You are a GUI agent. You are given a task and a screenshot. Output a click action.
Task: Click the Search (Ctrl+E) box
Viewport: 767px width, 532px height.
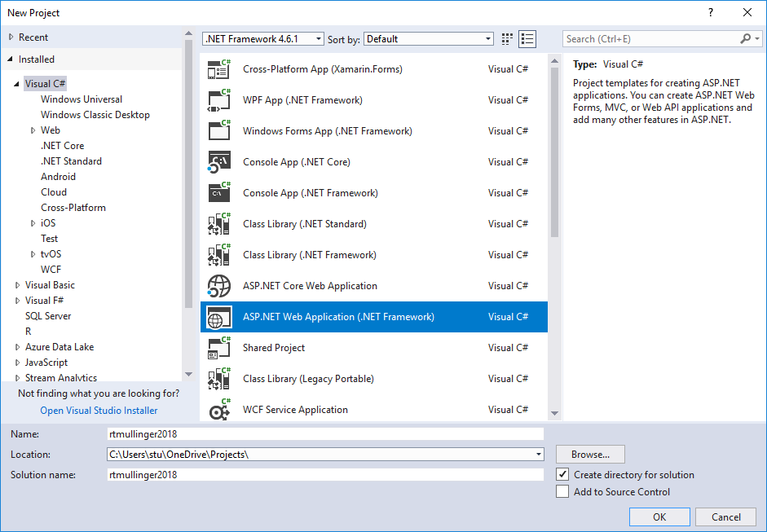(652, 38)
